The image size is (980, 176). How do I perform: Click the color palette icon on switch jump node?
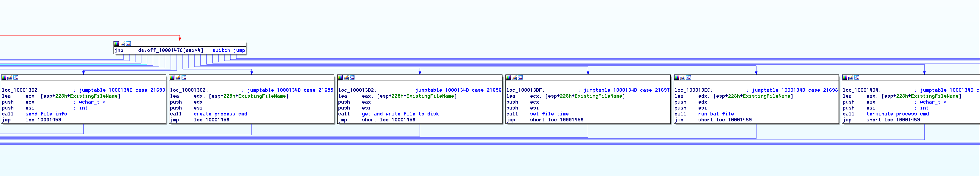coord(116,44)
